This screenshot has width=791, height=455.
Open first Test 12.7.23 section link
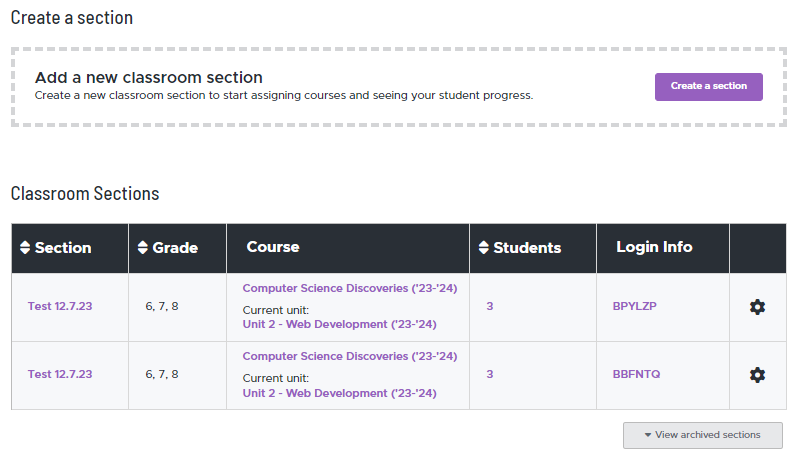coord(60,306)
